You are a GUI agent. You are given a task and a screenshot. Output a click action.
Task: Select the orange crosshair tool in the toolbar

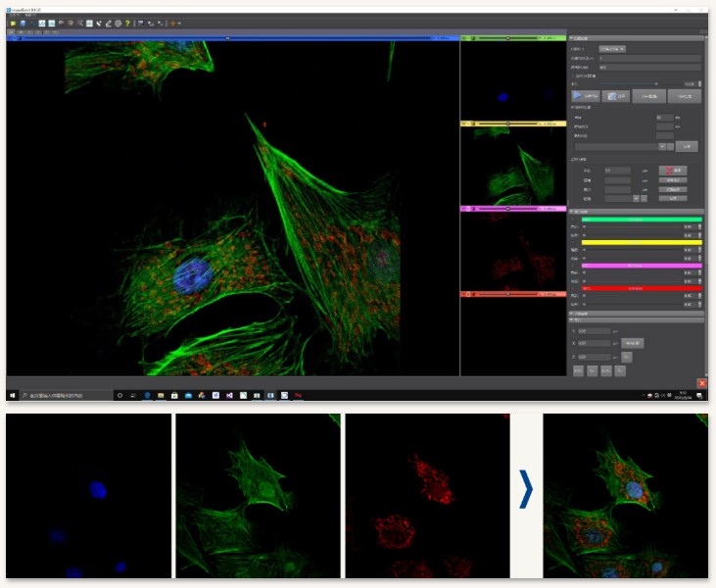point(172,23)
